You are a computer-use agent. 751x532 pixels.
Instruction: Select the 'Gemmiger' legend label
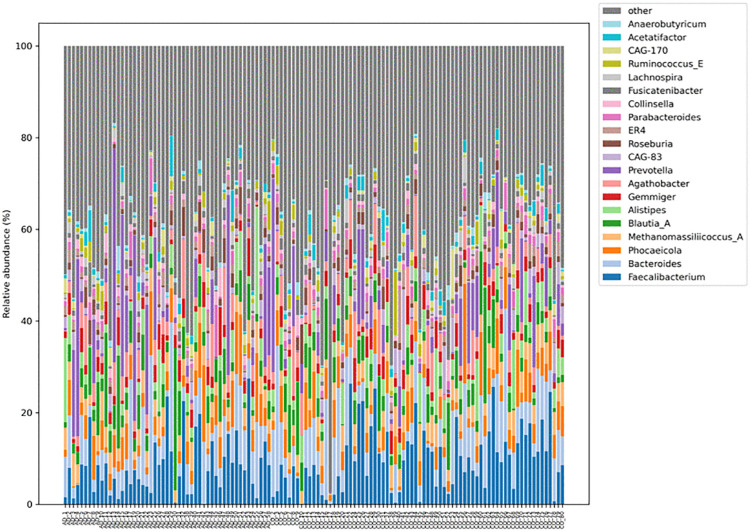point(652,197)
